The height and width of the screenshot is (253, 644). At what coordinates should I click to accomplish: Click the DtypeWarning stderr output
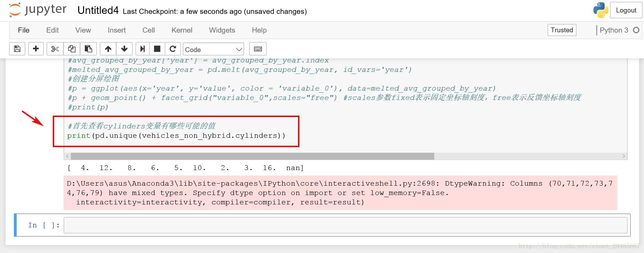coord(340,193)
